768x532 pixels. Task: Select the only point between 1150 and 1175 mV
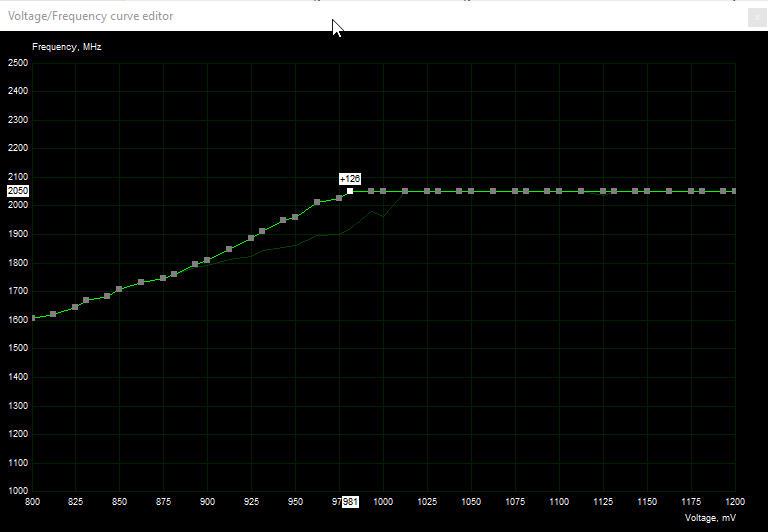click(x=669, y=191)
